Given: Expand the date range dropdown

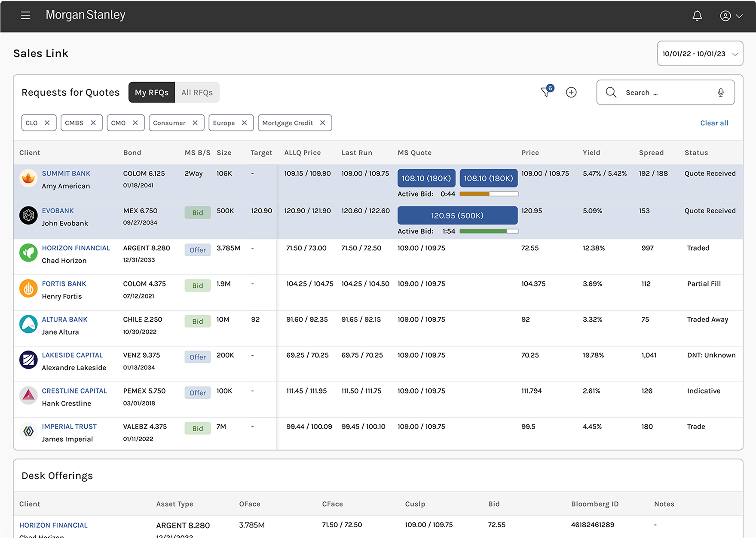Looking at the screenshot, I should (x=700, y=54).
